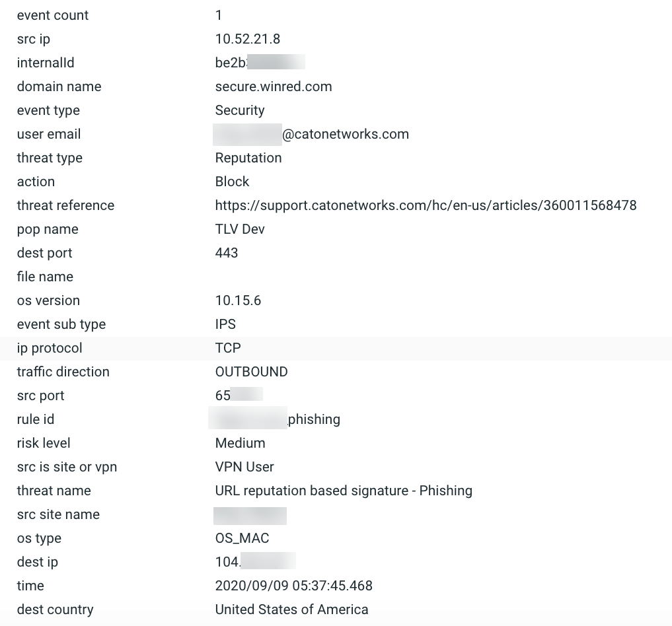Screen dimensions: 672x626
Task: Select the secure.winred.com domain name value
Action: pyautogui.click(x=274, y=87)
